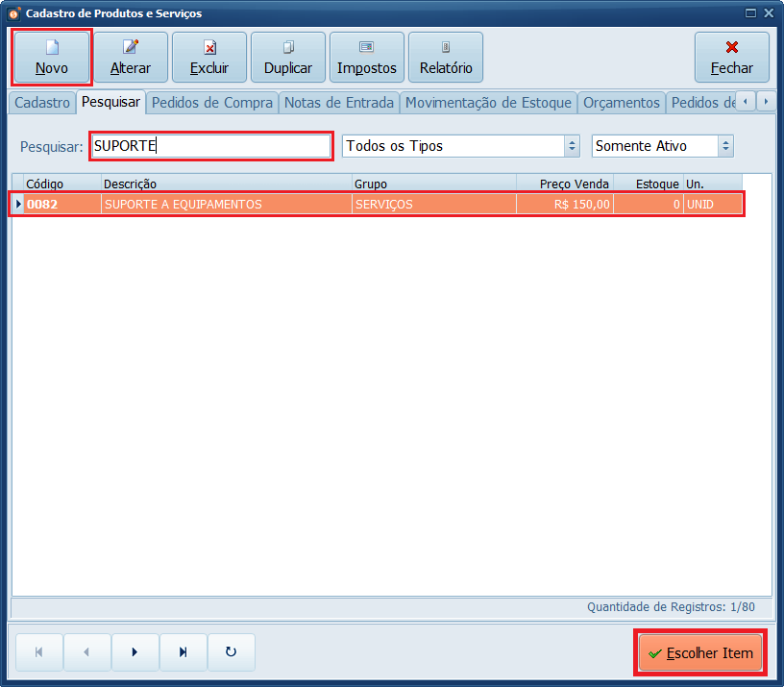Jump to last record arrow
Image resolution: width=784 pixels, height=687 pixels.
coord(183,651)
